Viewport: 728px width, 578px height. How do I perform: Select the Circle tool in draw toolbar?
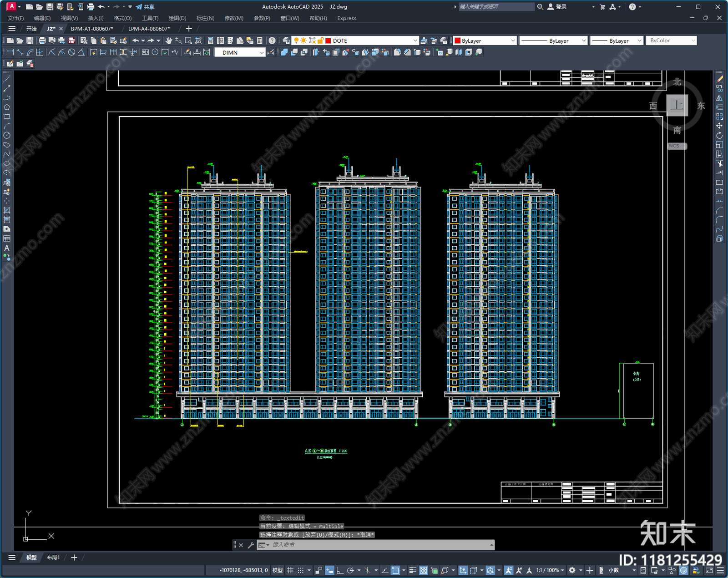point(7,135)
